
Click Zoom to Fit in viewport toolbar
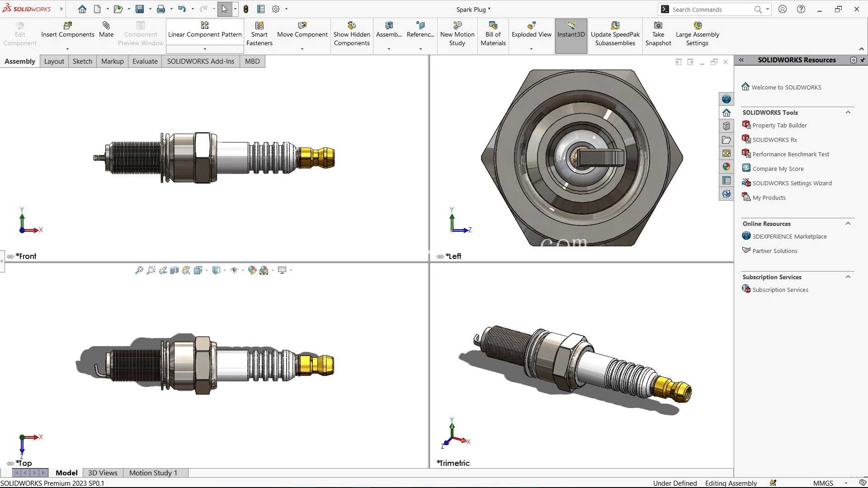click(139, 270)
